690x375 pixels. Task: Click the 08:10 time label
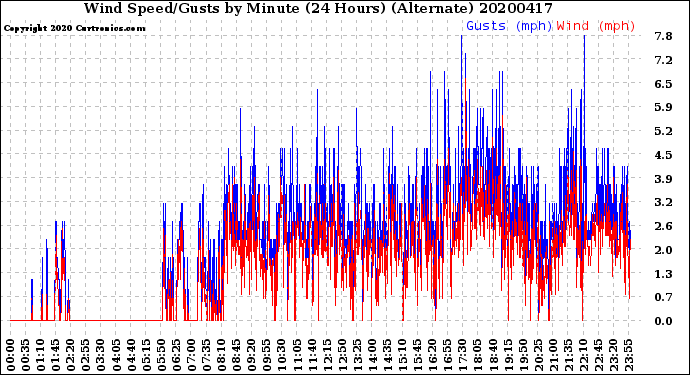point(221,355)
